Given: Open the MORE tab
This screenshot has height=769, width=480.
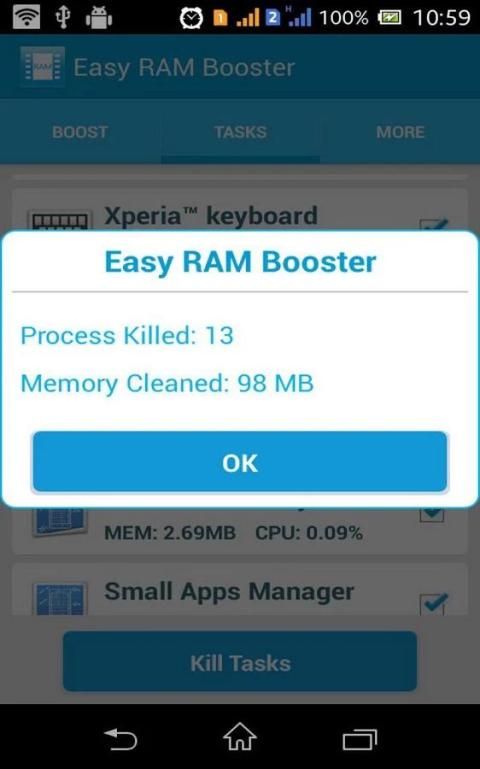Looking at the screenshot, I should [x=400, y=132].
